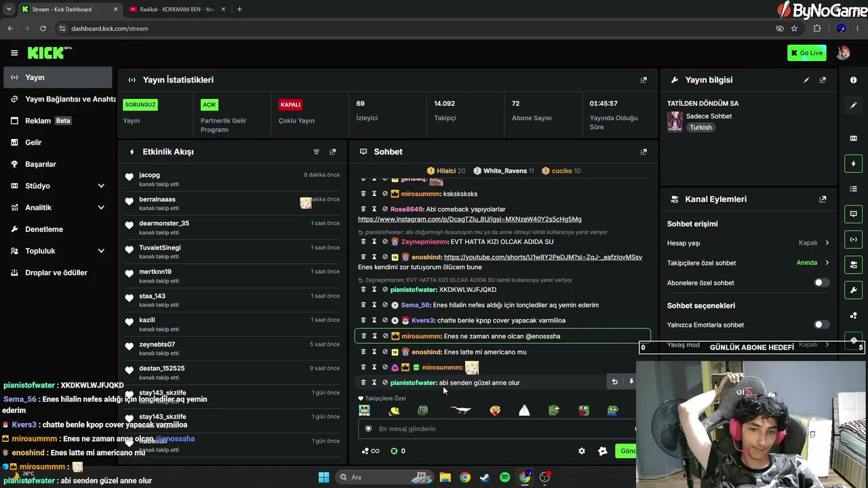Viewport: 868px width, 488px height.
Task: Select the TuvaletSinegi follow event
Action: 233,252
